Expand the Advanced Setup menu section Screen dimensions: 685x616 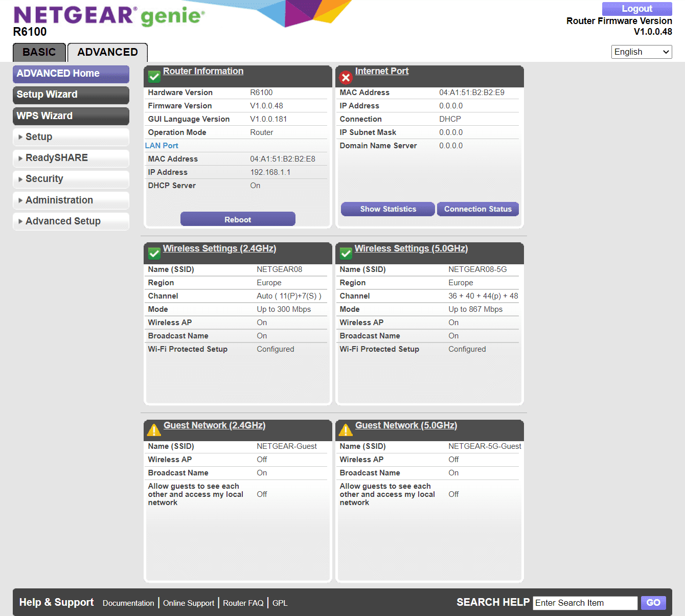pyautogui.click(x=71, y=221)
